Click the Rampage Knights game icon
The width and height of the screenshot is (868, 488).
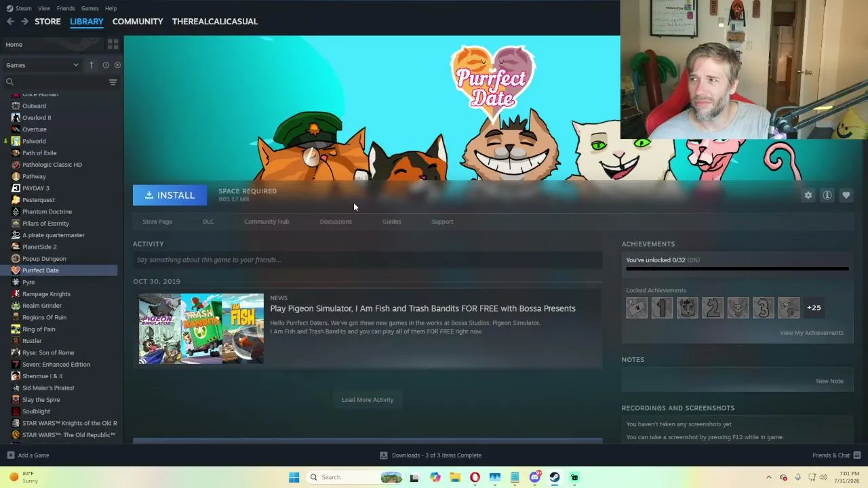pyautogui.click(x=16, y=294)
